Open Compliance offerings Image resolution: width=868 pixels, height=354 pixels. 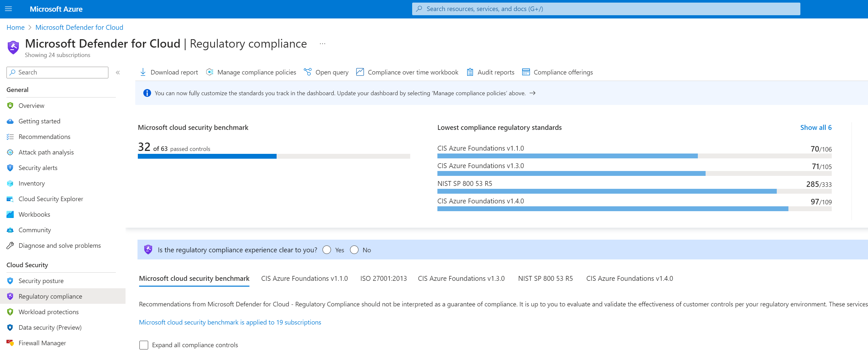pos(557,72)
